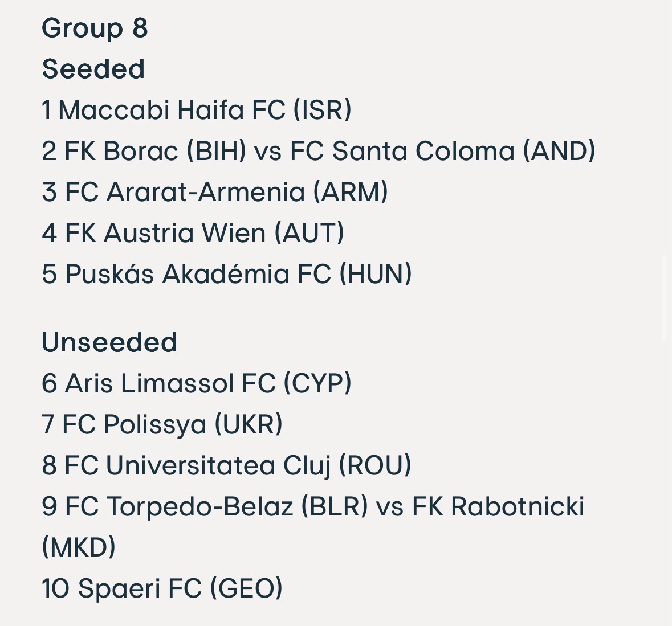Select FK Austria Wien (AUT) entry
Image resolution: width=672 pixels, height=626 pixels.
tap(193, 233)
